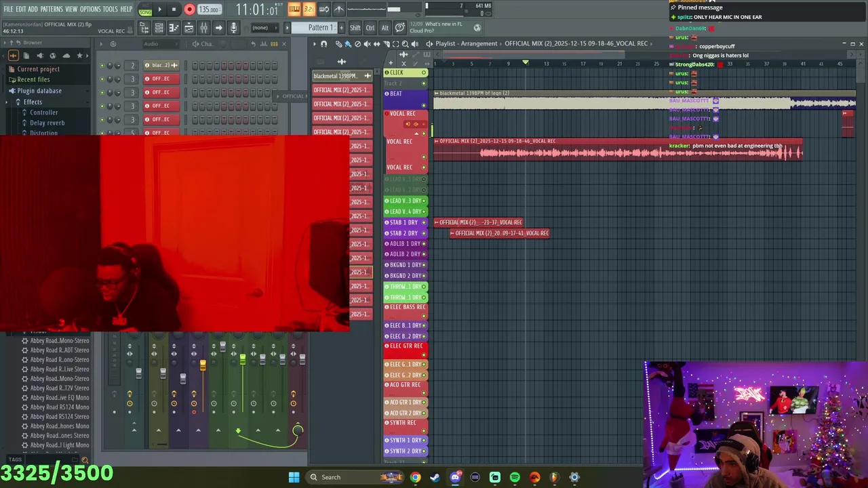
Task: Mute the BKGND 2 DRY track
Action: point(424,276)
